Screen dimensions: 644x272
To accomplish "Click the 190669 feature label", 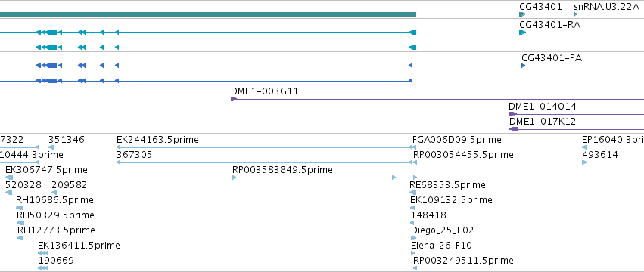I will coord(56,261).
